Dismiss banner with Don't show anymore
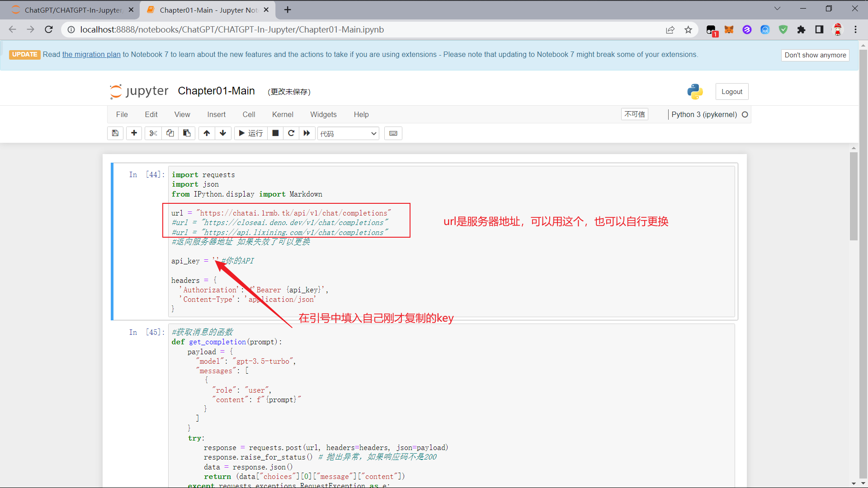 (x=815, y=55)
